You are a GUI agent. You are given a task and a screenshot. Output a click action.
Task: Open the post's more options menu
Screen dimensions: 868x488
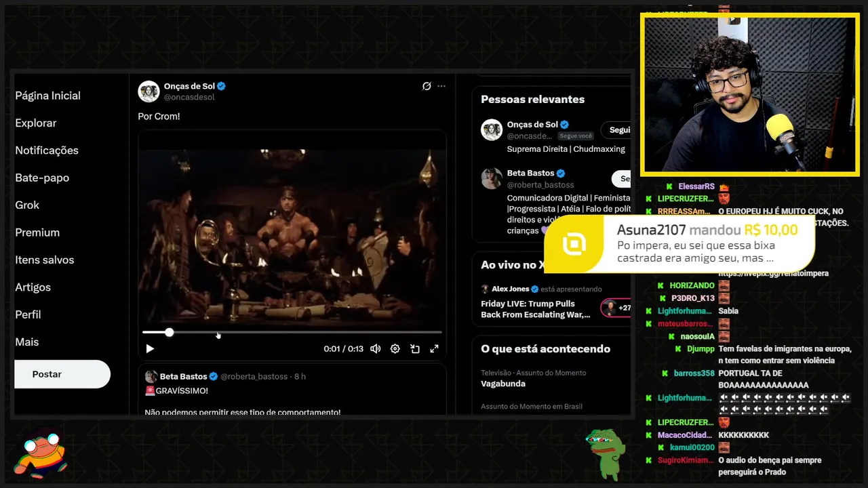(441, 86)
